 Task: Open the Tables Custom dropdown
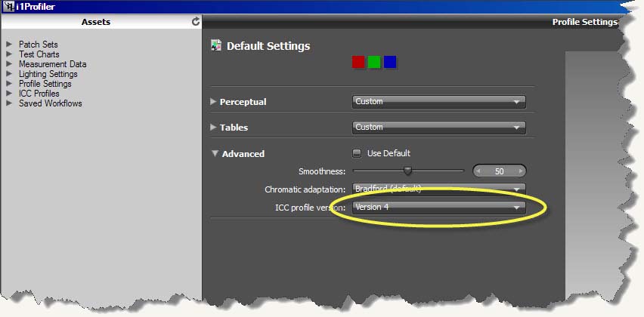point(438,128)
